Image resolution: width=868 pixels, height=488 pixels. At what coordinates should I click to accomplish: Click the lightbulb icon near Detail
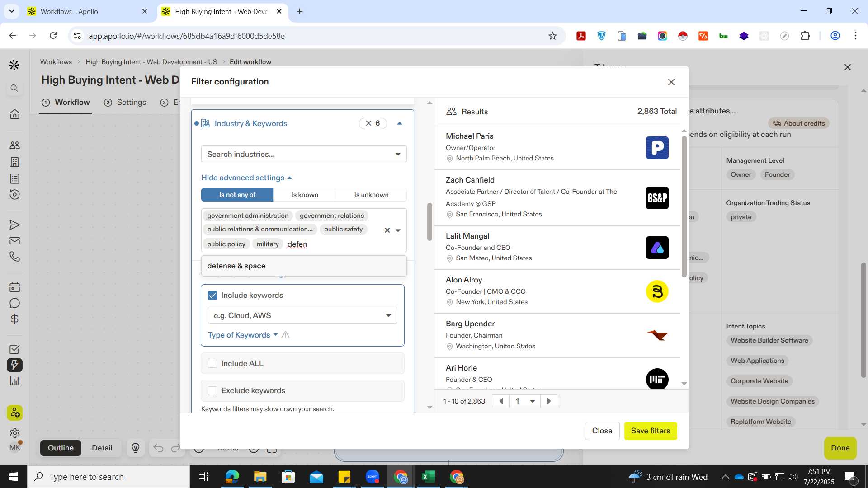point(136,448)
